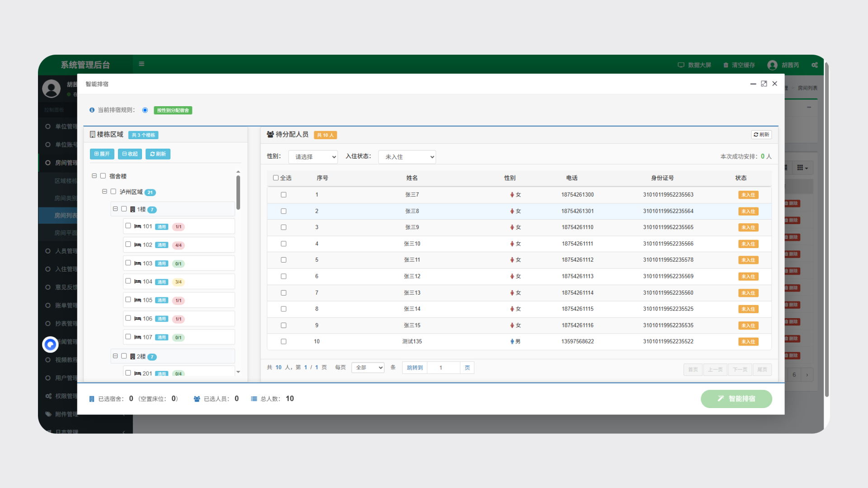The width and height of the screenshot is (868, 488).
Task: Collapse the 1楼 tree node
Action: [x=115, y=209]
